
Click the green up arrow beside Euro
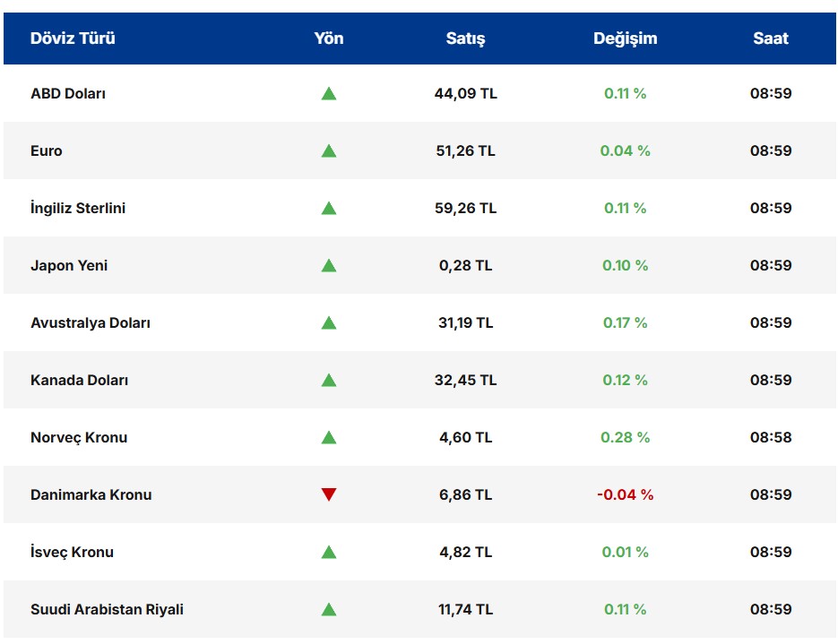(329, 150)
